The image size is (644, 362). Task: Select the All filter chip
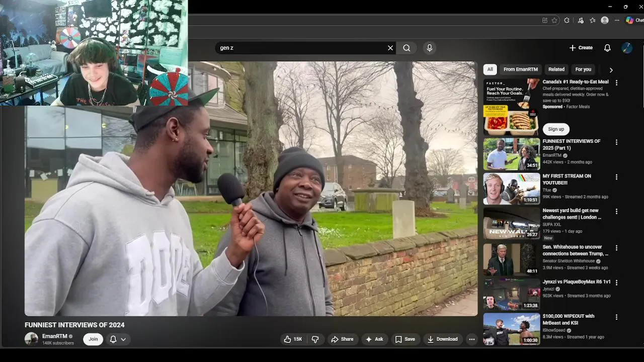[490, 69]
